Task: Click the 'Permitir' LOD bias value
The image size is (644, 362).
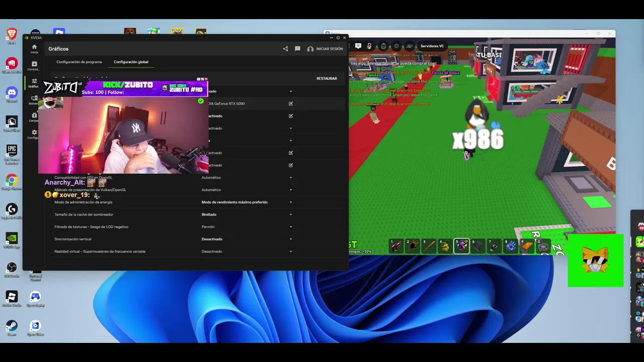Action: (x=208, y=227)
